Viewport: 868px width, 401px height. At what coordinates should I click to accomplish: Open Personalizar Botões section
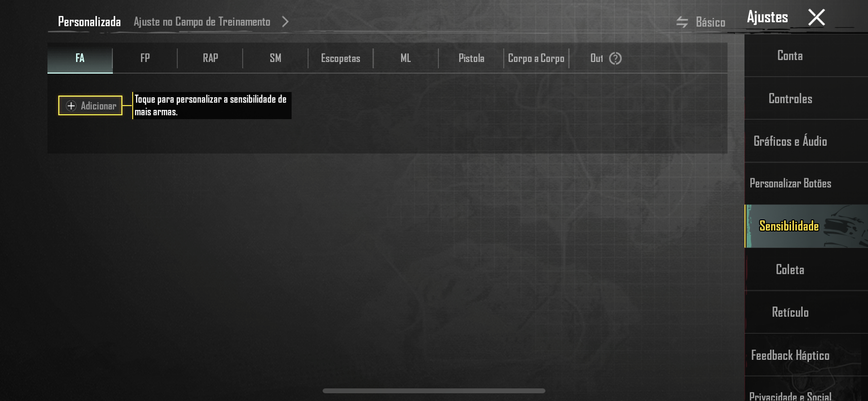click(790, 184)
